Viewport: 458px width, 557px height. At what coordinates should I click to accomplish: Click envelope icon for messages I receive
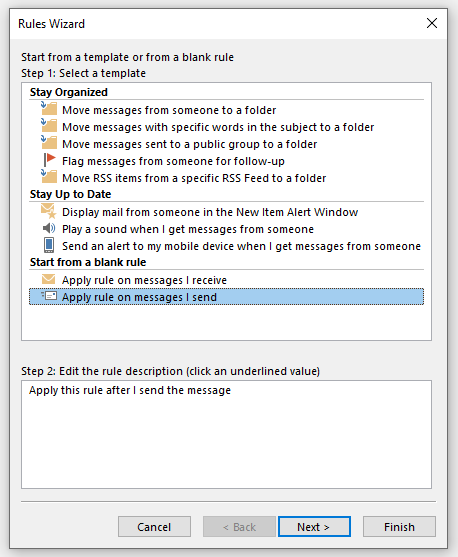49,279
